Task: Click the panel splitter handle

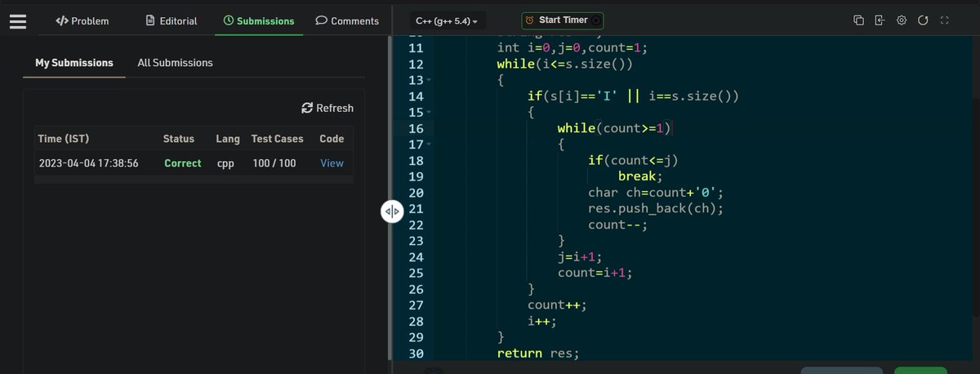Action: [391, 211]
